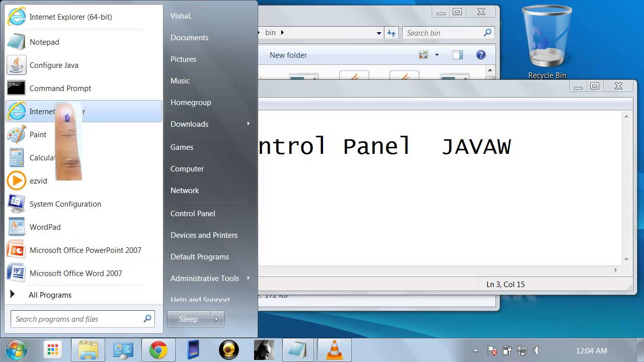
Task: Show hidden tray icons arrow
Action: pyautogui.click(x=475, y=351)
